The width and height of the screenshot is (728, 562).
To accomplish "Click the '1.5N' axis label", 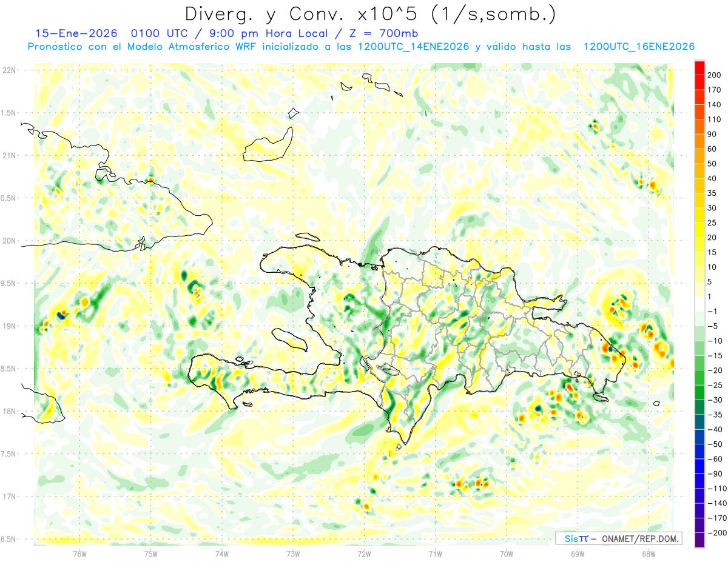I will coord(9,113).
